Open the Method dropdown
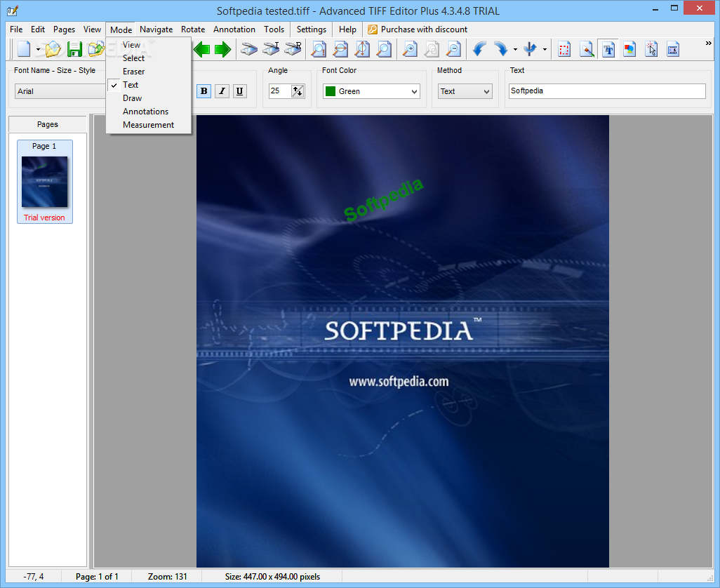 point(465,91)
